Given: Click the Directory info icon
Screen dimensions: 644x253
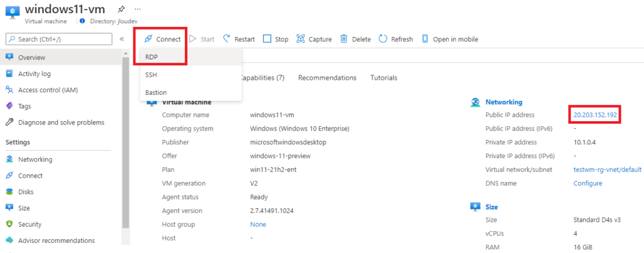Looking at the screenshot, I should pyautogui.click(x=82, y=21).
